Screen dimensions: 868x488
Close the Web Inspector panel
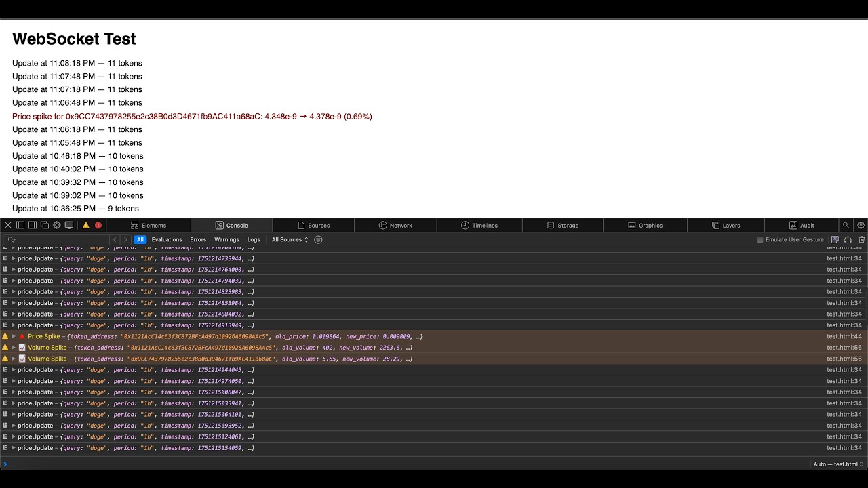click(x=8, y=225)
